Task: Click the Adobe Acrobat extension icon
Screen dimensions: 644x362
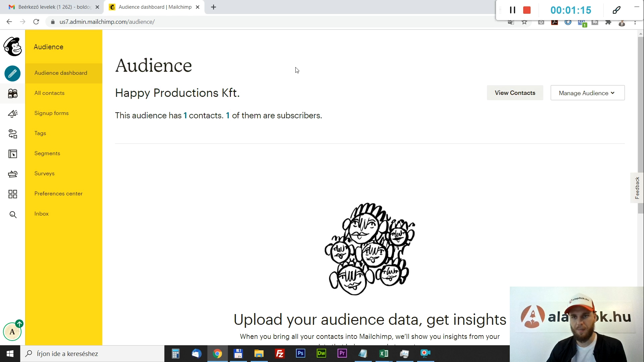Action: (554, 22)
